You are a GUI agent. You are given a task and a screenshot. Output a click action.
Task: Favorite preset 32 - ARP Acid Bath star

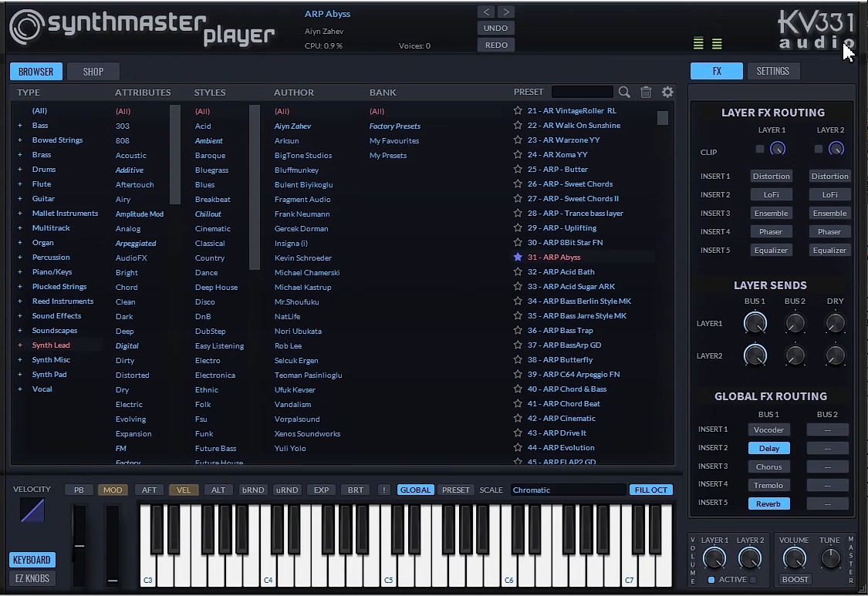[517, 271]
